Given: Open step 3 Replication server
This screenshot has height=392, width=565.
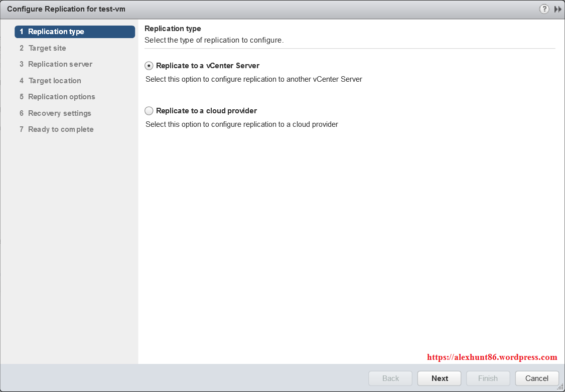Looking at the screenshot, I should (x=60, y=64).
